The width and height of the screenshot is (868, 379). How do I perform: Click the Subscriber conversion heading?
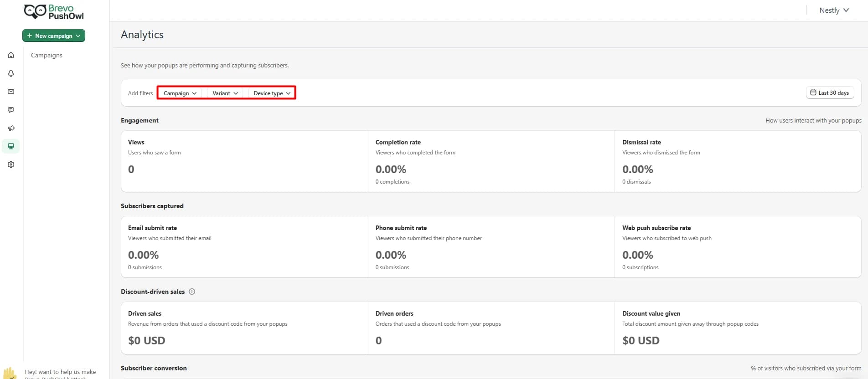coord(154,368)
